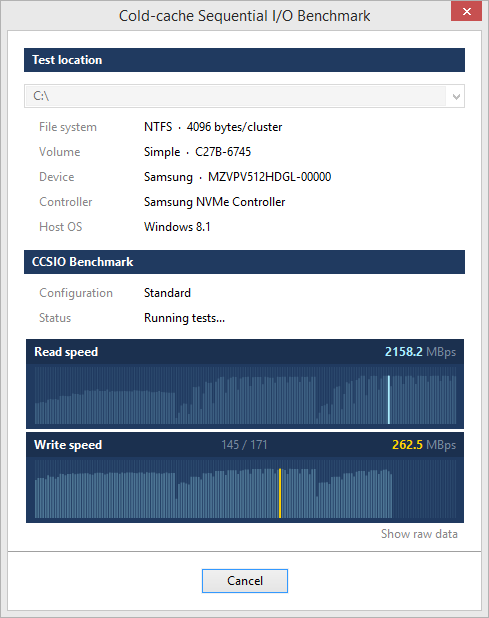Click the Test location section header
489x618 pixels.
point(244,60)
